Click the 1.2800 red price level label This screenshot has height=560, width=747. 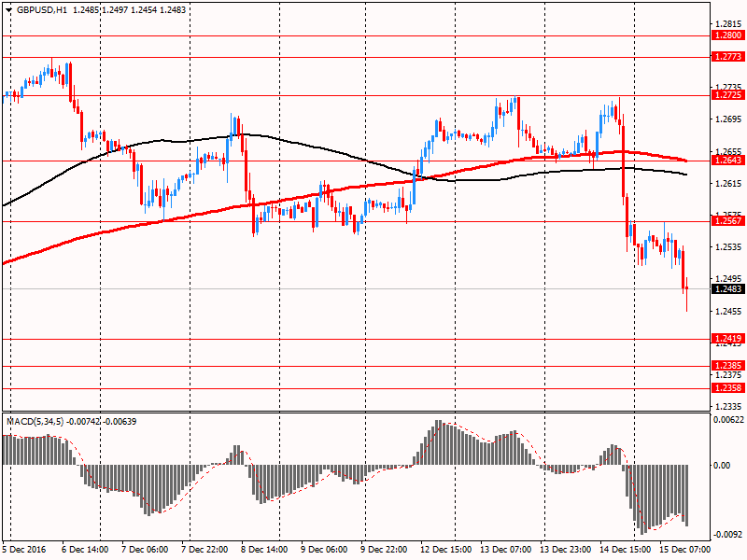727,35
